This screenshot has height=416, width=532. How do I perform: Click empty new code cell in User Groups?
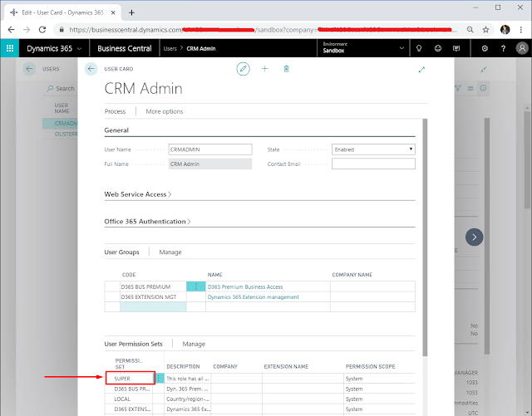coord(153,306)
